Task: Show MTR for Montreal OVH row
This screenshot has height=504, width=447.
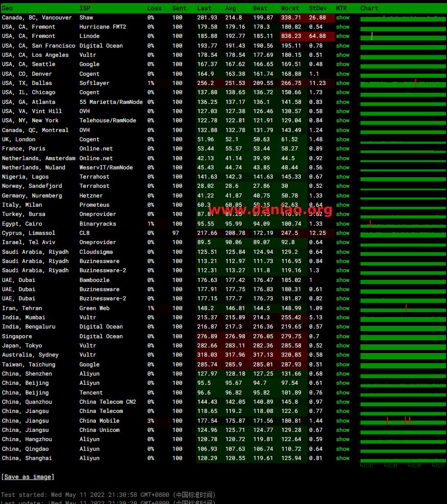Action: coord(343,130)
